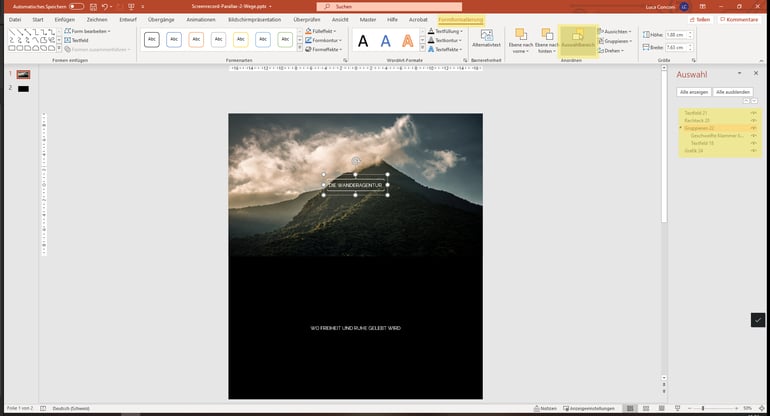This screenshot has height=416, width=770.
Task: Click the Undo arrow icon
Action: (x=105, y=7)
